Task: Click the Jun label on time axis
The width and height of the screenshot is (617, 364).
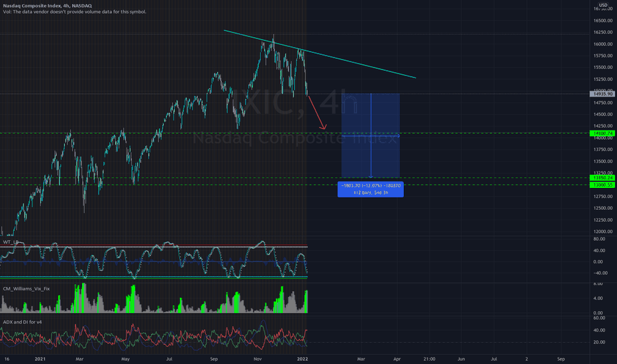Action: (461, 359)
